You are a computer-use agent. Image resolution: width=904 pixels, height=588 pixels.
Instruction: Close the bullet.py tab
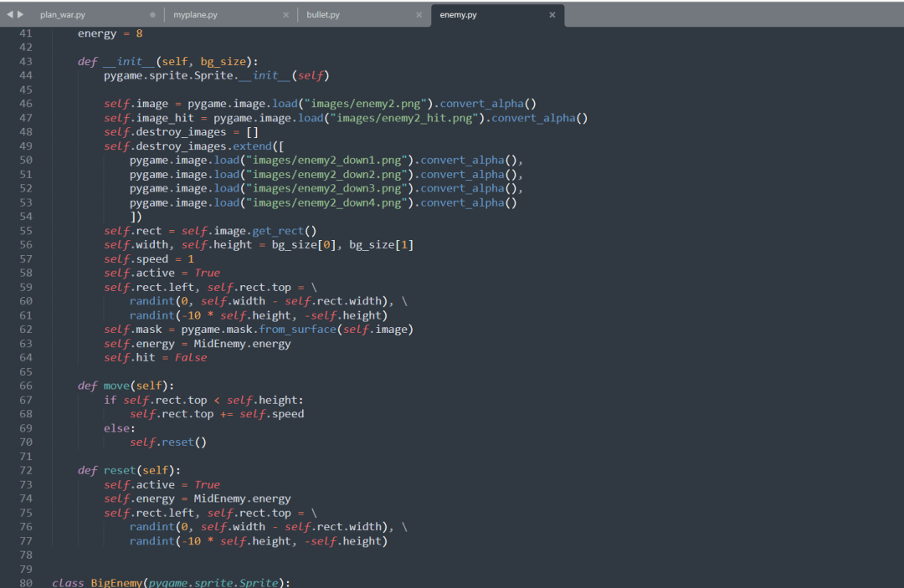pyautogui.click(x=419, y=14)
